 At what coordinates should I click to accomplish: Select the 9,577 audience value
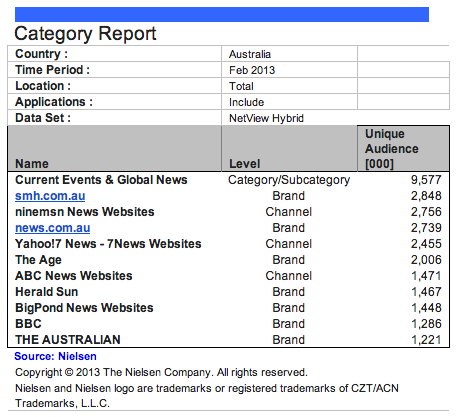click(x=426, y=180)
